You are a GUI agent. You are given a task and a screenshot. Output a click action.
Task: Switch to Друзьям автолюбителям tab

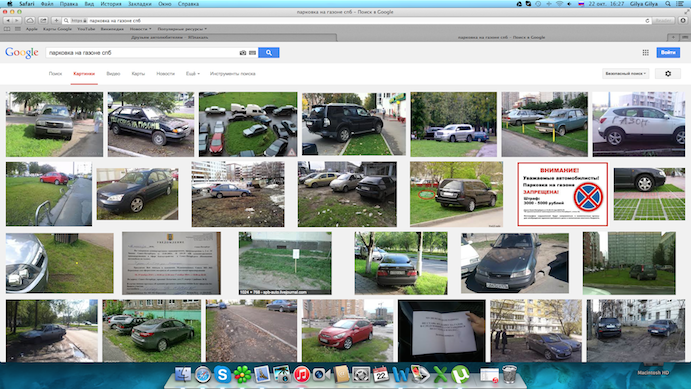coord(169,37)
